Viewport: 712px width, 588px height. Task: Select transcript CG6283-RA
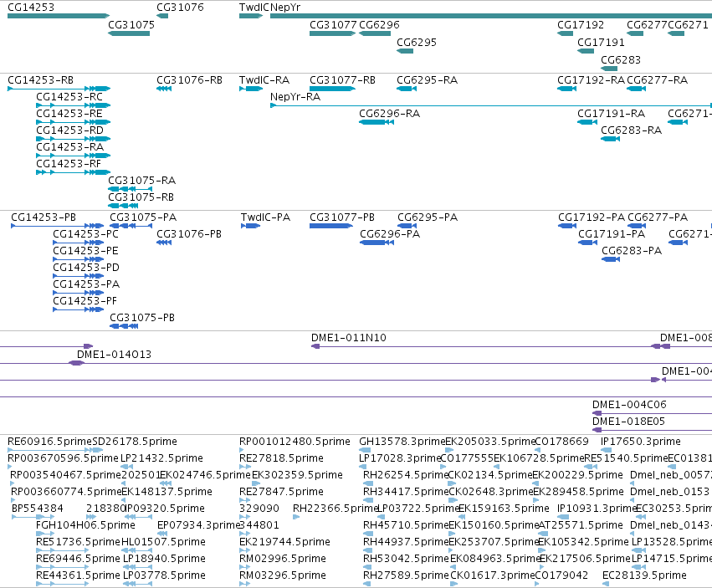(x=610, y=139)
